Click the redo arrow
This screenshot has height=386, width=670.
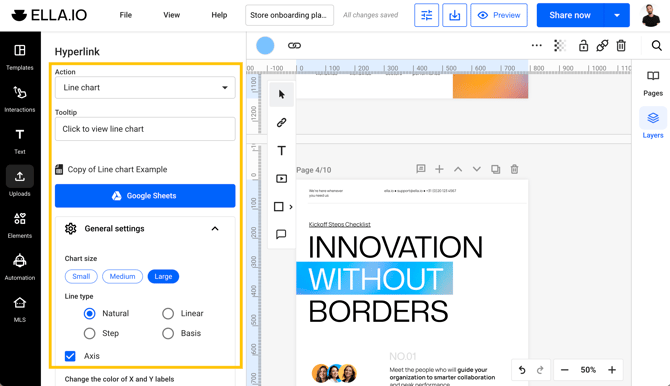(x=540, y=370)
